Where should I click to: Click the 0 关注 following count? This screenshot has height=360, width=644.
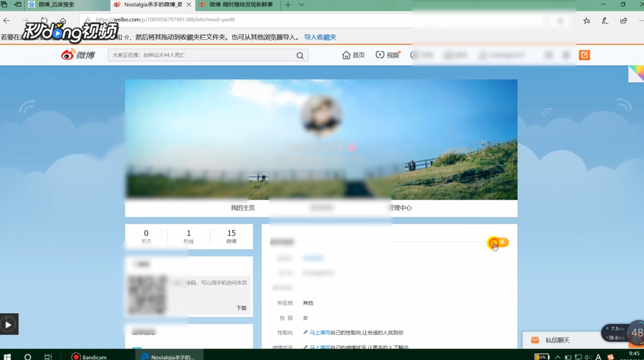(x=146, y=236)
